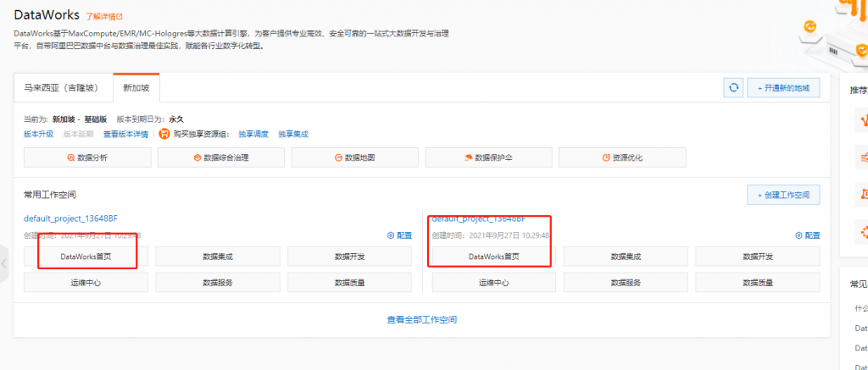Open 数据开发 in the left workspace card

click(x=349, y=257)
